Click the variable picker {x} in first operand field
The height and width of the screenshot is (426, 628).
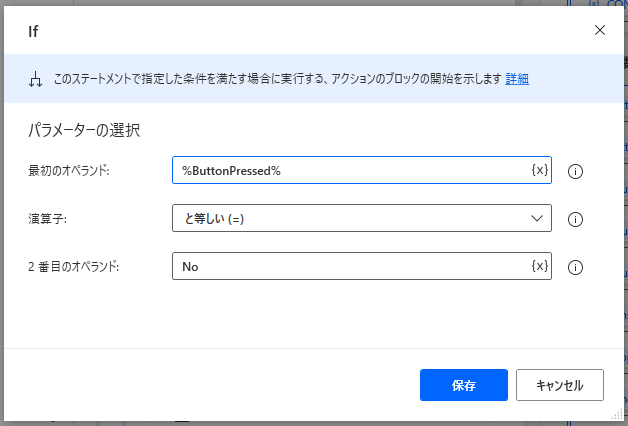click(539, 170)
